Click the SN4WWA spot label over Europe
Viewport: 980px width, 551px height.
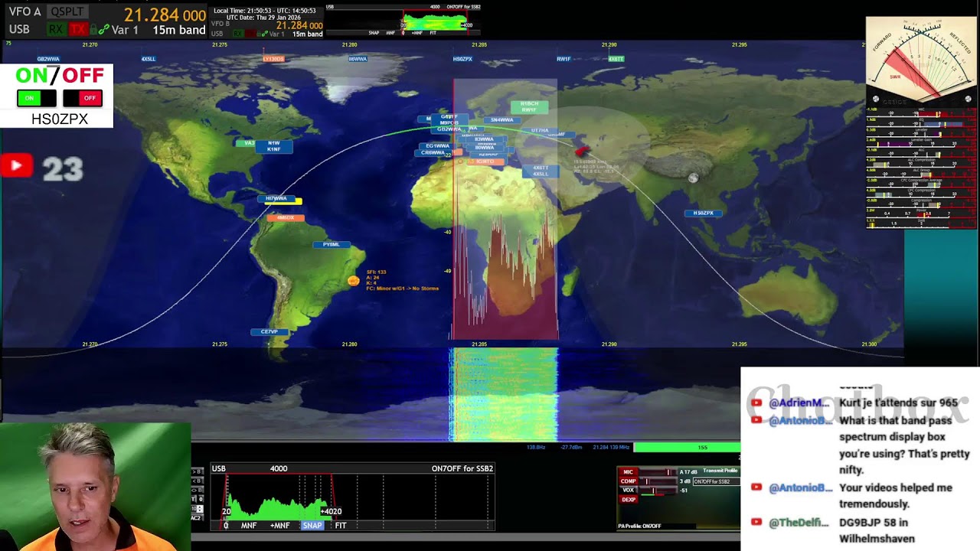click(502, 120)
